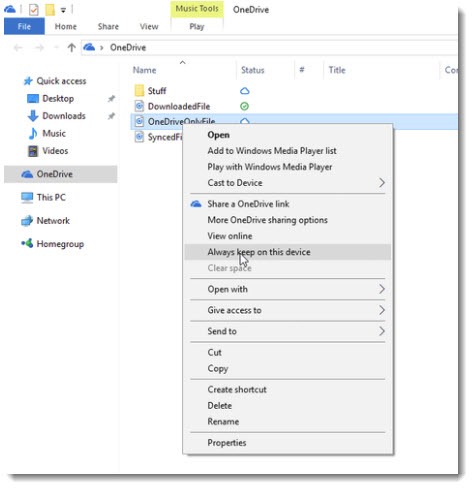Click OneDrive in the address bar path

coord(128,48)
